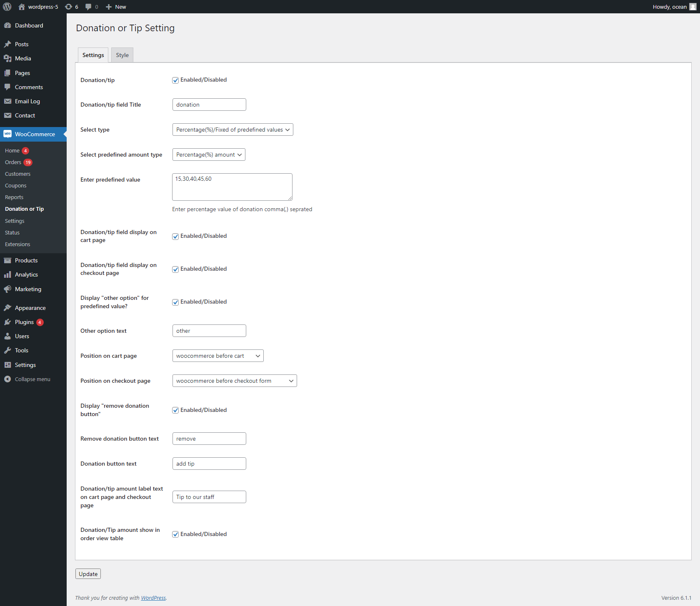
Task: Open the Select type dropdown
Action: point(232,130)
